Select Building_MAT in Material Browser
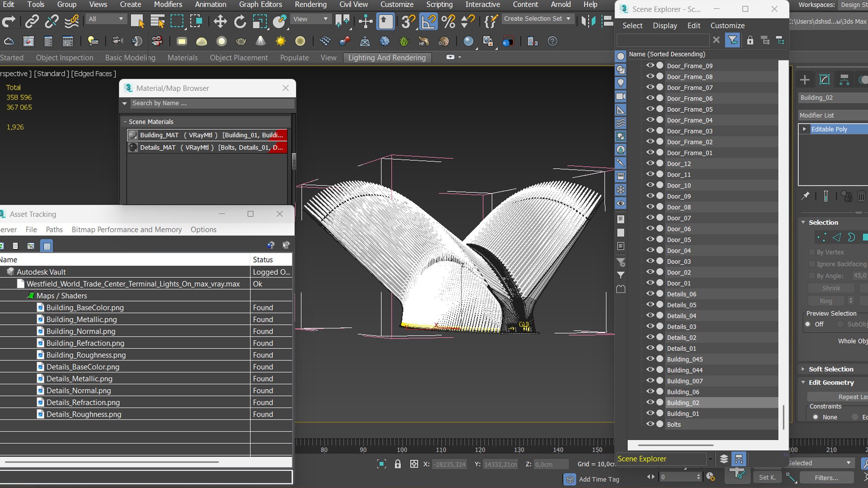This screenshot has height=488, width=868. pos(207,135)
